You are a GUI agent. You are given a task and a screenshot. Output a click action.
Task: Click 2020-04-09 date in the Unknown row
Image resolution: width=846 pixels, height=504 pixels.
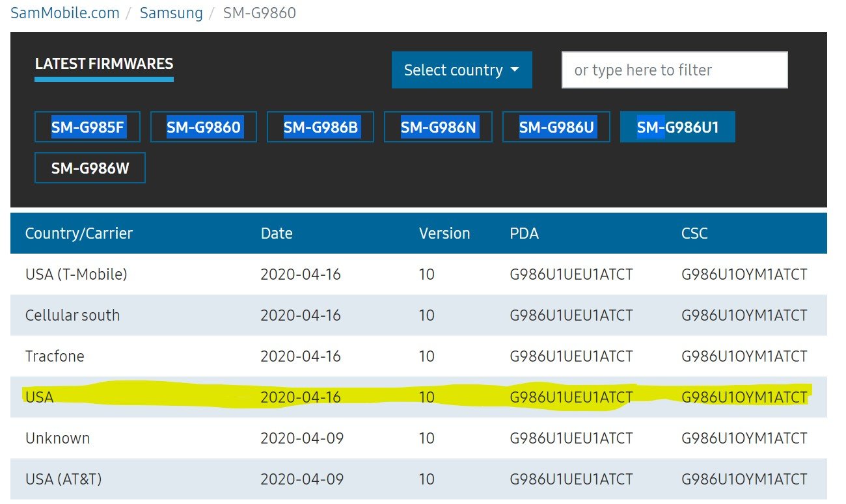click(x=301, y=438)
